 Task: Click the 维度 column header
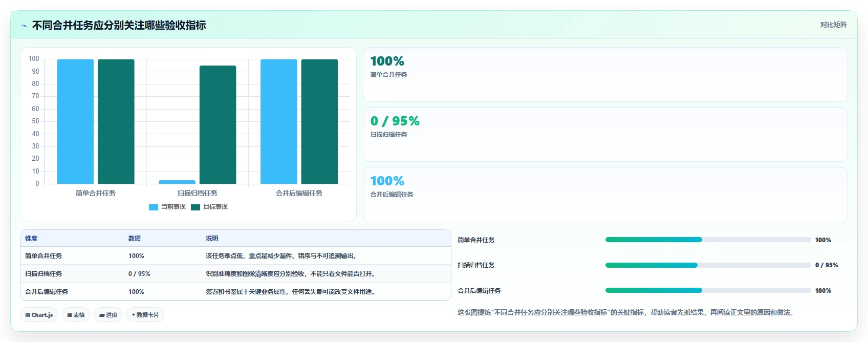[31, 239]
